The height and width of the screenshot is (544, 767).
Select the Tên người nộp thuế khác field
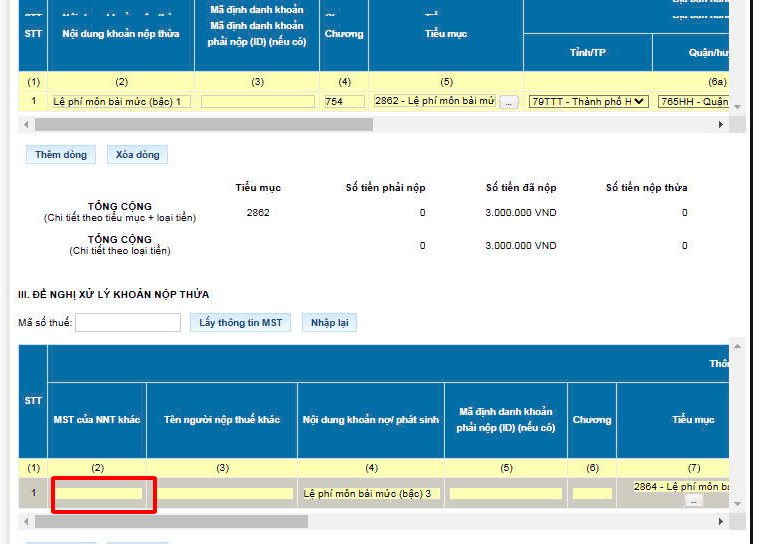pos(225,493)
